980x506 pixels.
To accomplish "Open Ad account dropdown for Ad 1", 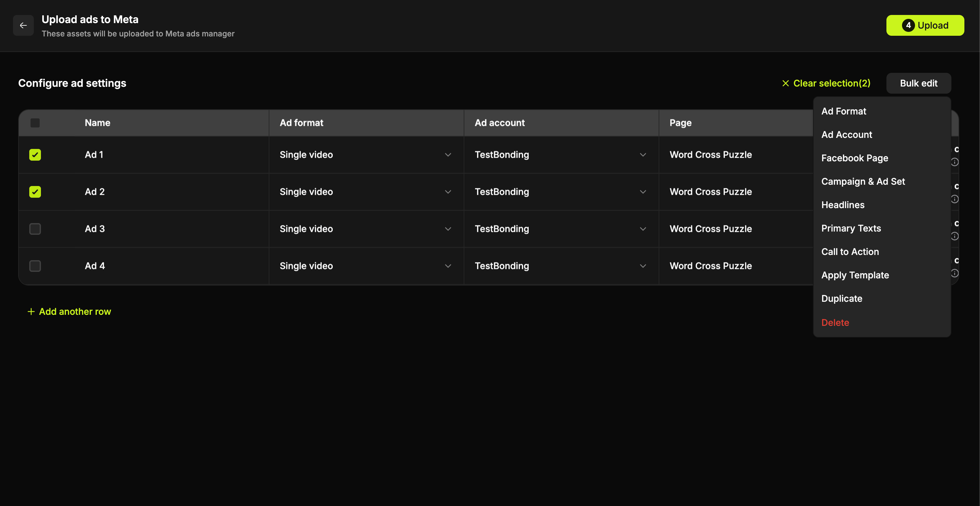I will pyautogui.click(x=561, y=155).
